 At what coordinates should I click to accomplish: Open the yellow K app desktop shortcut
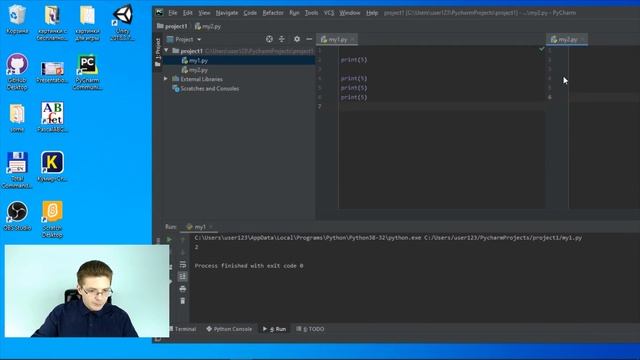[x=52, y=167]
